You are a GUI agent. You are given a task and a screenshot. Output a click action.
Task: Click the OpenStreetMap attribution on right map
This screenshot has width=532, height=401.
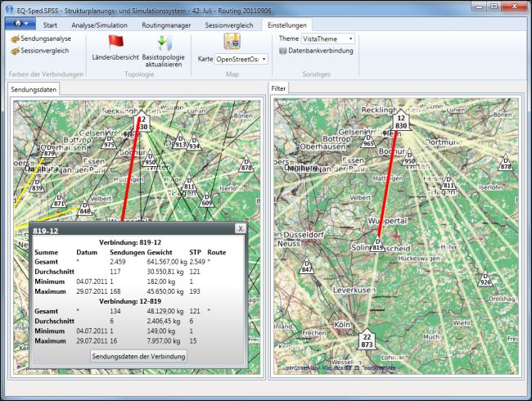coord(339,367)
